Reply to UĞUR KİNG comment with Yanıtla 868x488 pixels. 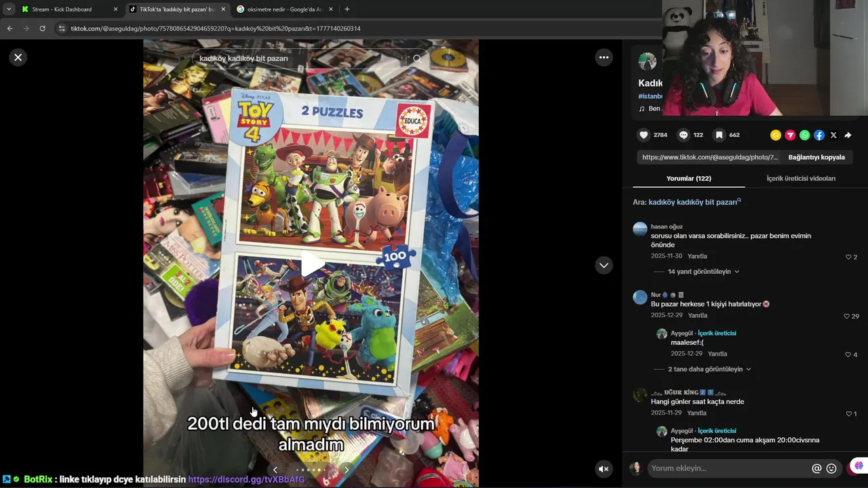coord(696,413)
